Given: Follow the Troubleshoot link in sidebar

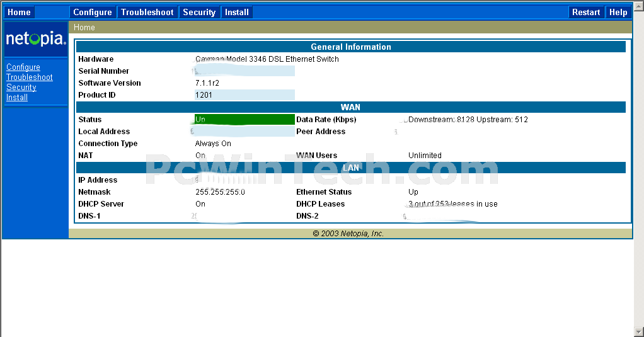Looking at the screenshot, I should 29,77.
